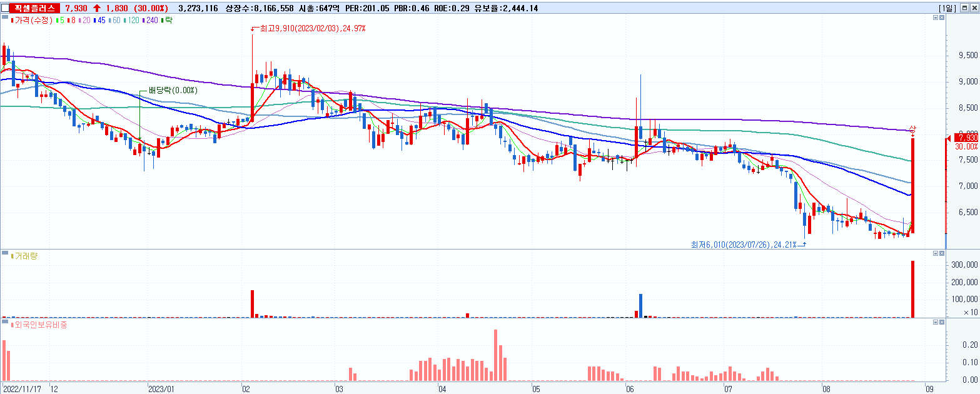Close the 외국인보유비중 pane

(x=942, y=322)
